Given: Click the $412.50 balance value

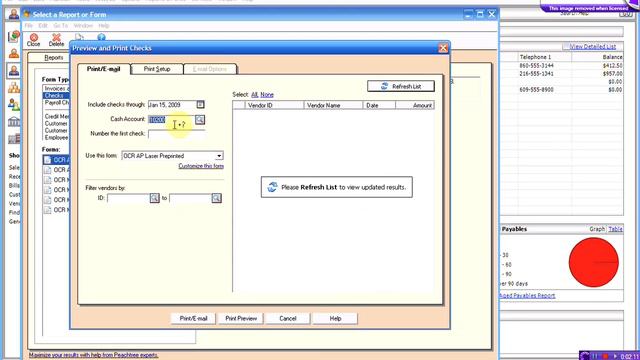Looking at the screenshot, I should (x=612, y=65).
